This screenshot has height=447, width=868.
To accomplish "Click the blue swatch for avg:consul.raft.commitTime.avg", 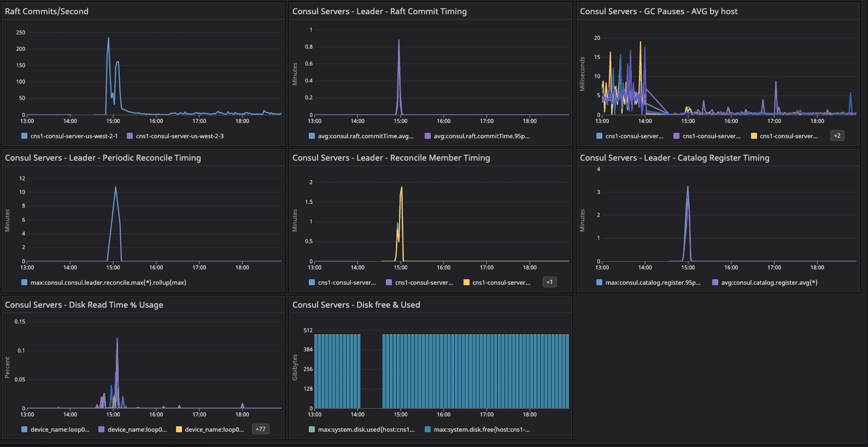I will click(x=312, y=136).
